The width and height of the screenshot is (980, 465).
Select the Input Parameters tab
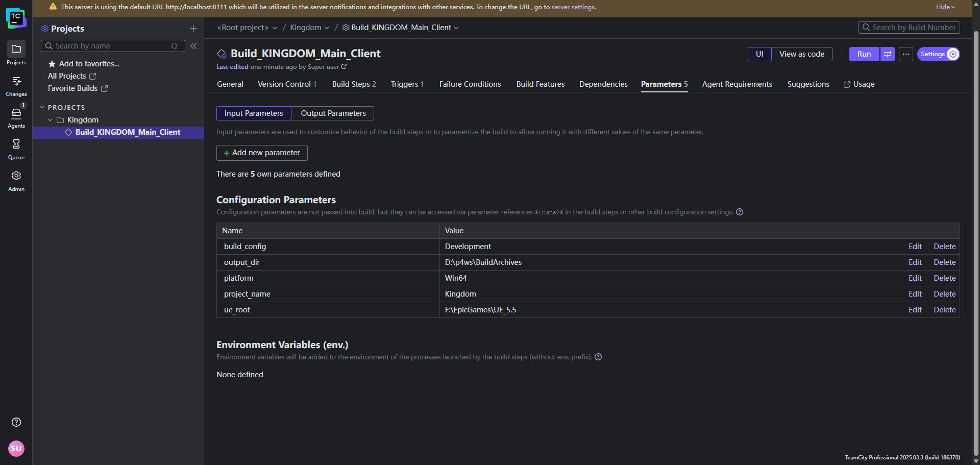[254, 113]
